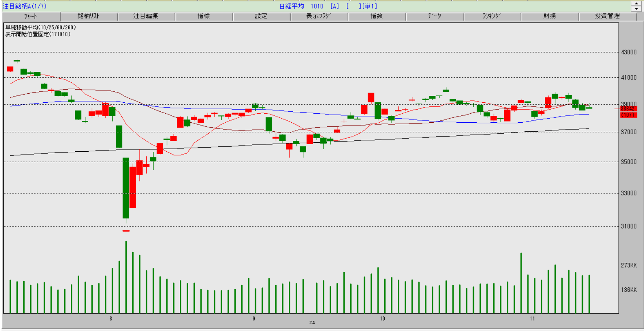The height and width of the screenshot is (331, 644).
Task: Select the 注目編集 tab
Action: (146, 16)
